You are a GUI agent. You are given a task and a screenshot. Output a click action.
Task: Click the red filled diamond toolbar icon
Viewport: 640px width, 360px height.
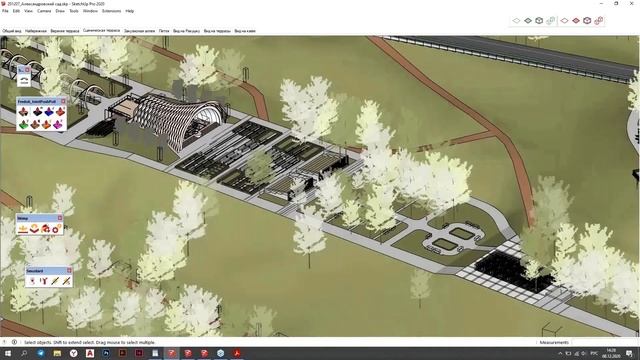point(576,20)
